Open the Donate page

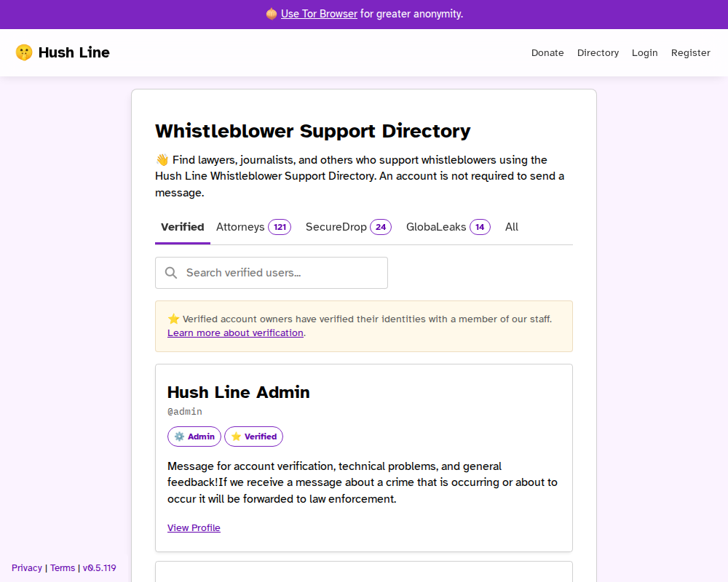coord(547,52)
